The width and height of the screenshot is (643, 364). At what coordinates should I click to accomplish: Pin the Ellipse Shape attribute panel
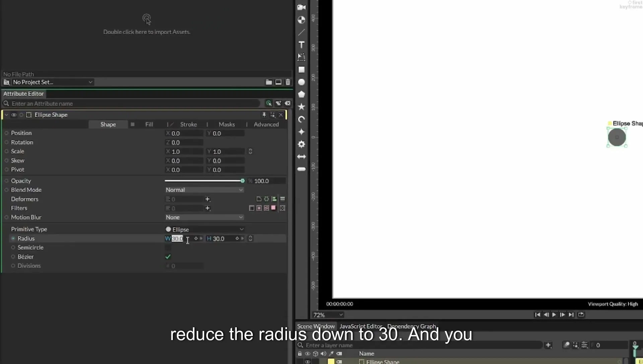pyautogui.click(x=264, y=115)
